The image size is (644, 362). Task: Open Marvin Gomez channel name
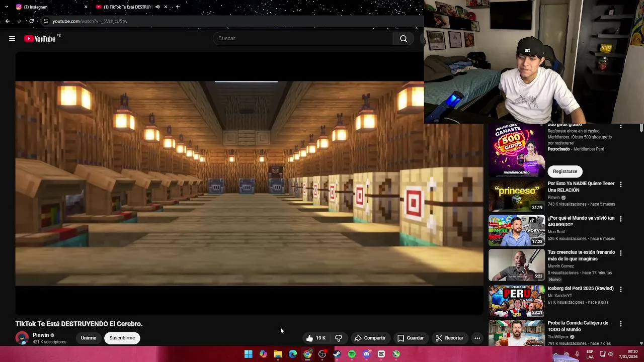click(x=560, y=266)
